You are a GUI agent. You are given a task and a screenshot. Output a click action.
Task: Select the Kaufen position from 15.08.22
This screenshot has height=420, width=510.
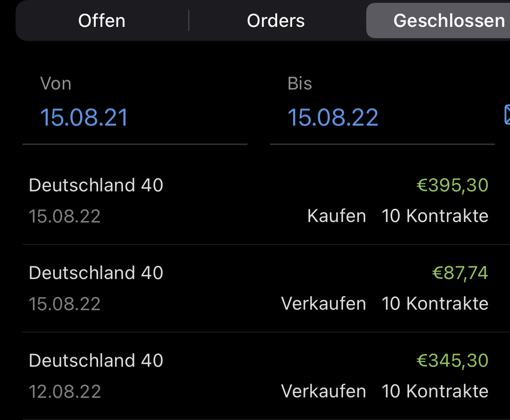pos(255,200)
